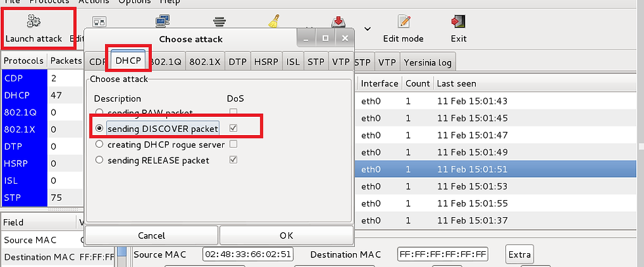Switch to the CDP tab in Choose attack
The image size is (644, 267).
(97, 62)
